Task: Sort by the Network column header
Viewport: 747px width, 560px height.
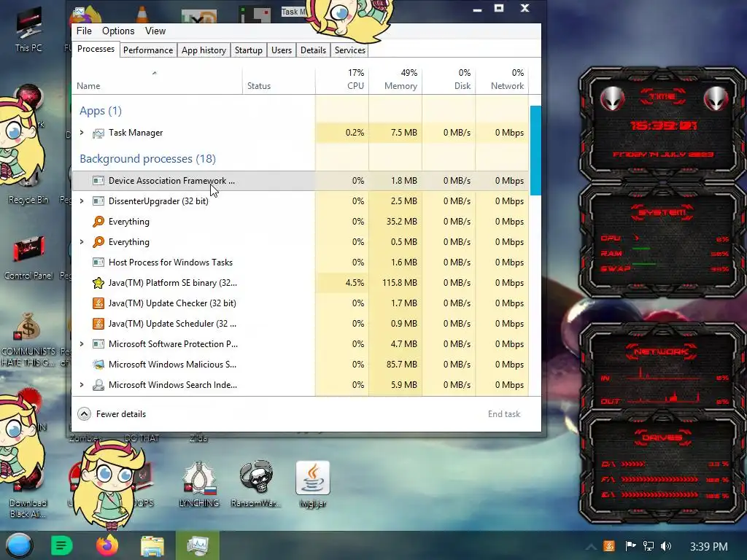Action: tap(502, 79)
